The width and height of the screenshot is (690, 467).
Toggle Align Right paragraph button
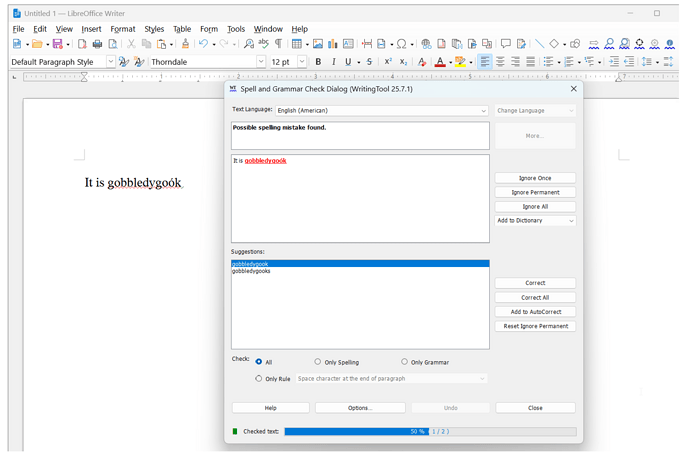(515, 62)
